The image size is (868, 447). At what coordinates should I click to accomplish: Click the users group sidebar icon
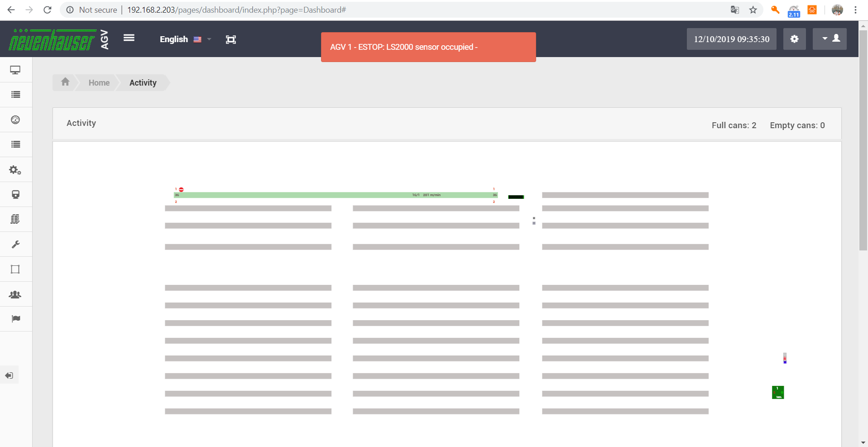(x=15, y=294)
